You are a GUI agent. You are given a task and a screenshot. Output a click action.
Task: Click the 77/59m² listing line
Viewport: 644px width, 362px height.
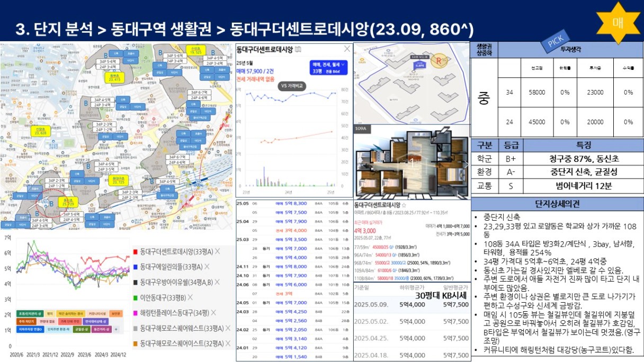coord(386,247)
